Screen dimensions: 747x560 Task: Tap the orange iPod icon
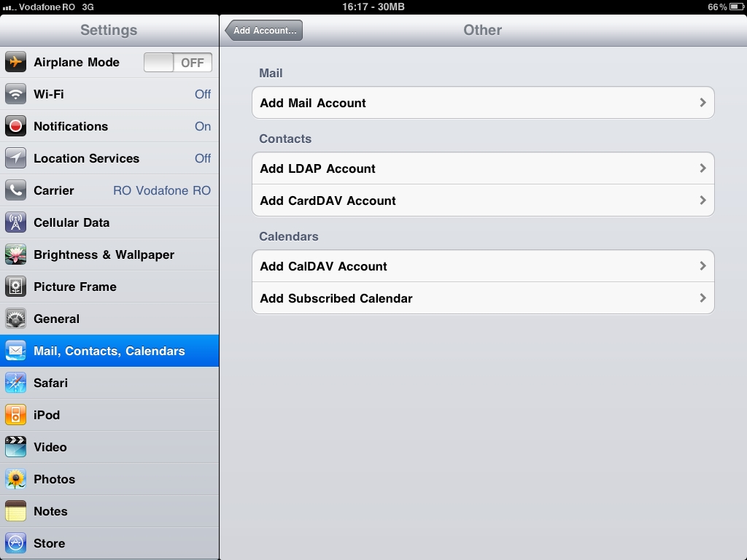pyautogui.click(x=16, y=415)
